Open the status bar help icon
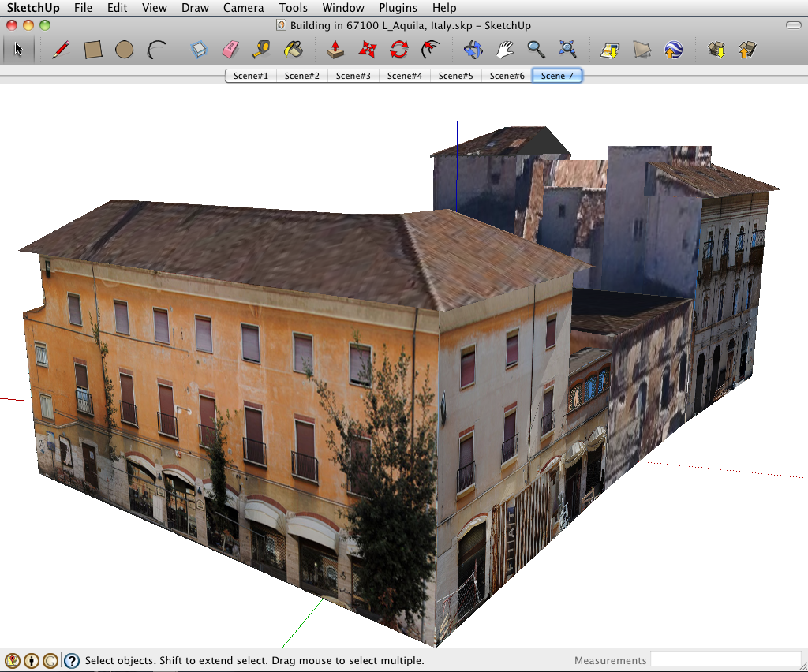808x672 pixels. pos(71,660)
